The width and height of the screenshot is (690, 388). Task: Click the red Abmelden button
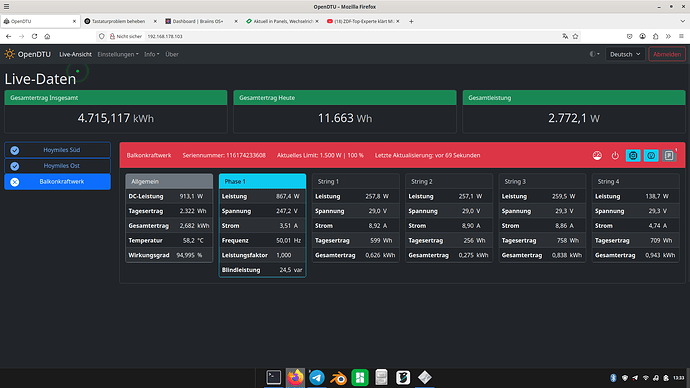click(x=667, y=54)
